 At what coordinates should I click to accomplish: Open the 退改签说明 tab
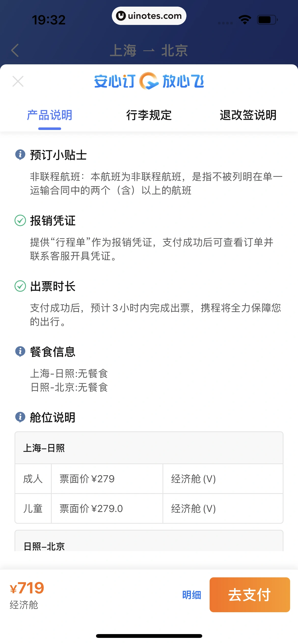point(248,115)
